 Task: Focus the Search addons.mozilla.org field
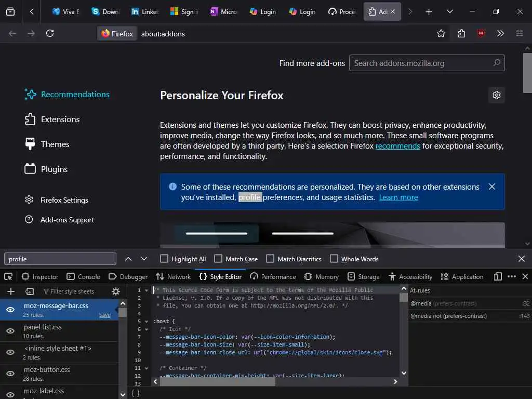427,63
